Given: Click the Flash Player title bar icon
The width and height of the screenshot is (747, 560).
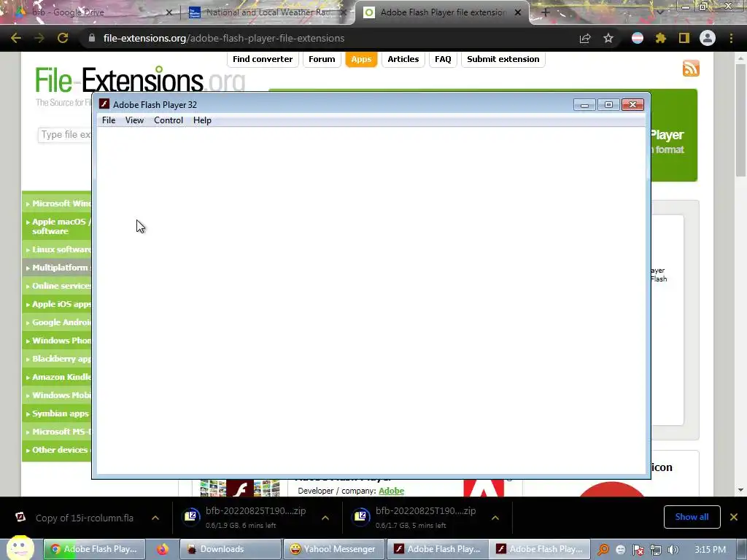Looking at the screenshot, I should point(104,104).
